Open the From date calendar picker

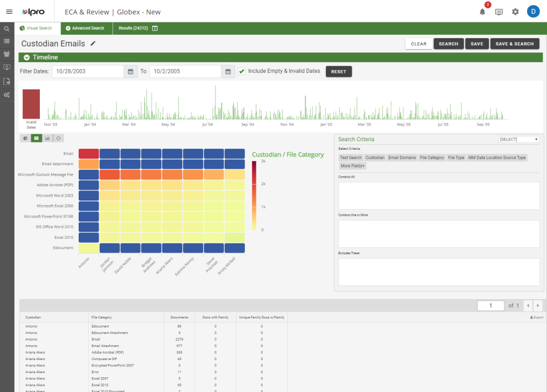(x=131, y=72)
